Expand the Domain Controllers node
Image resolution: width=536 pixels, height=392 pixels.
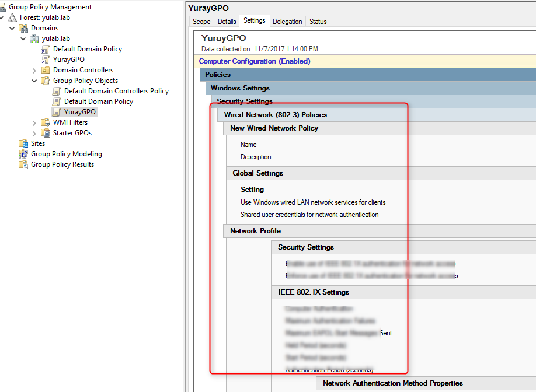tap(34, 70)
